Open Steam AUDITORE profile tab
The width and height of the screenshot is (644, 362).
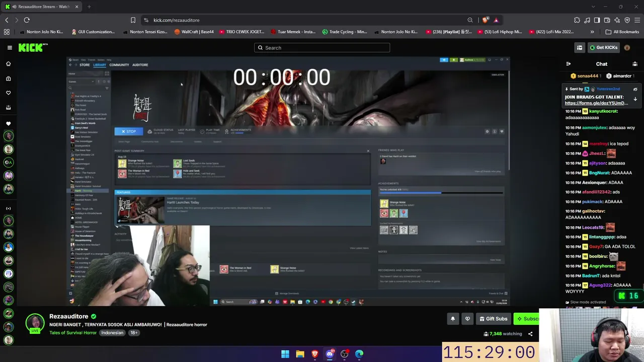[x=140, y=65]
